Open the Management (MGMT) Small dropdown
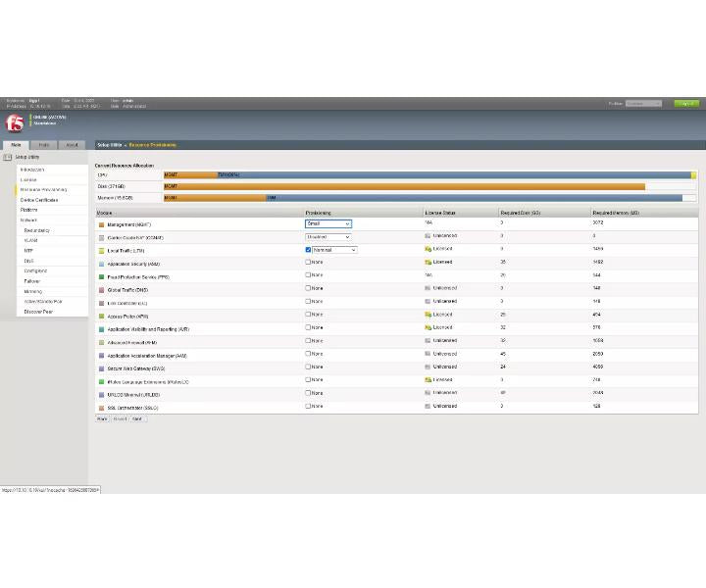Screen dimensions: 706x588 coord(328,223)
